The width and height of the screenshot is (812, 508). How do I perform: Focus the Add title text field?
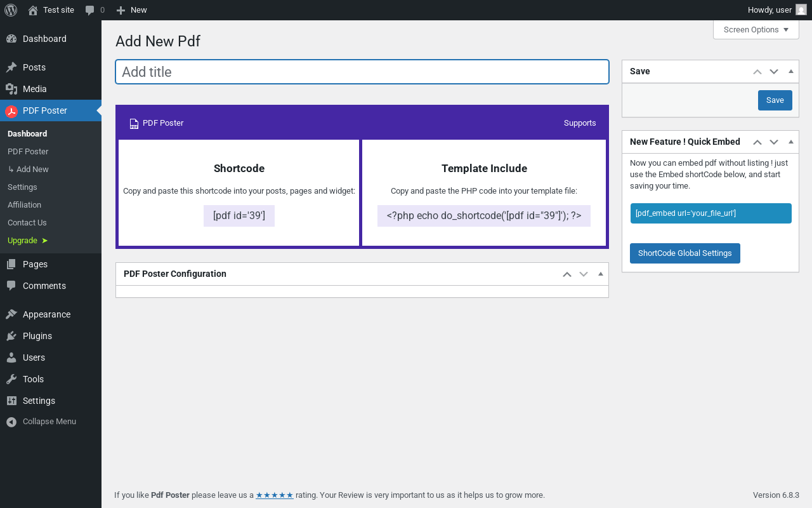362,72
